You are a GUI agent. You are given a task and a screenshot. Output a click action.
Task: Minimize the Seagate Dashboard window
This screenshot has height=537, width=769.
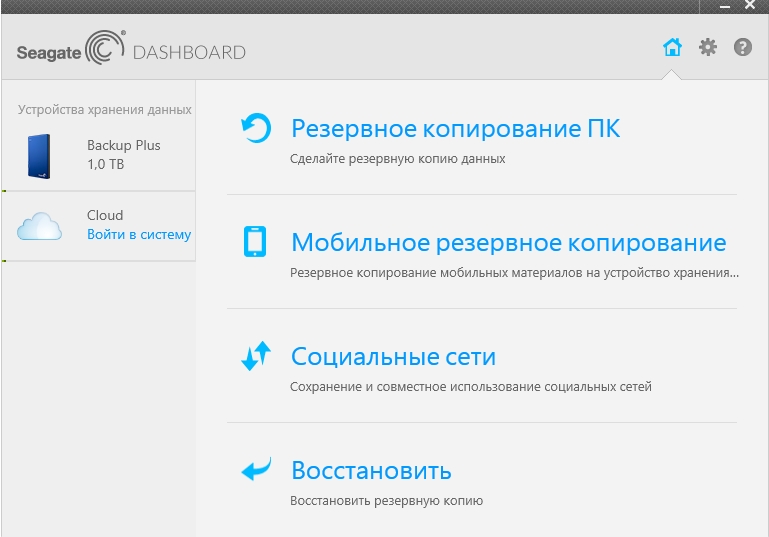725,6
